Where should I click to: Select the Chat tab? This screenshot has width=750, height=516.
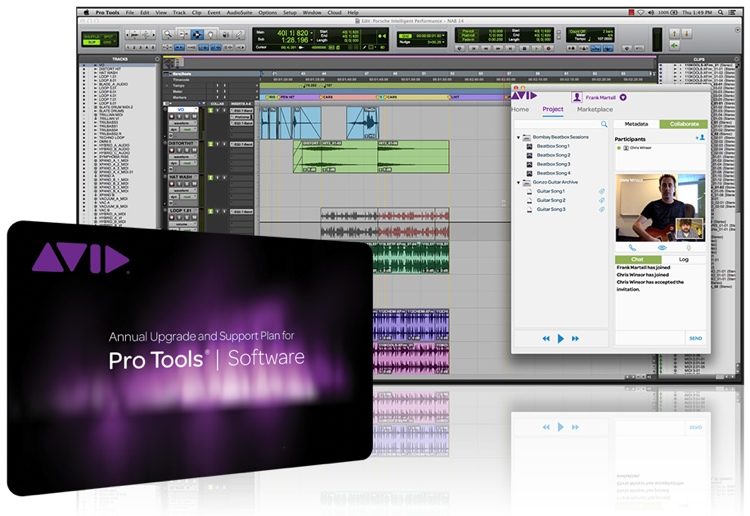638,259
